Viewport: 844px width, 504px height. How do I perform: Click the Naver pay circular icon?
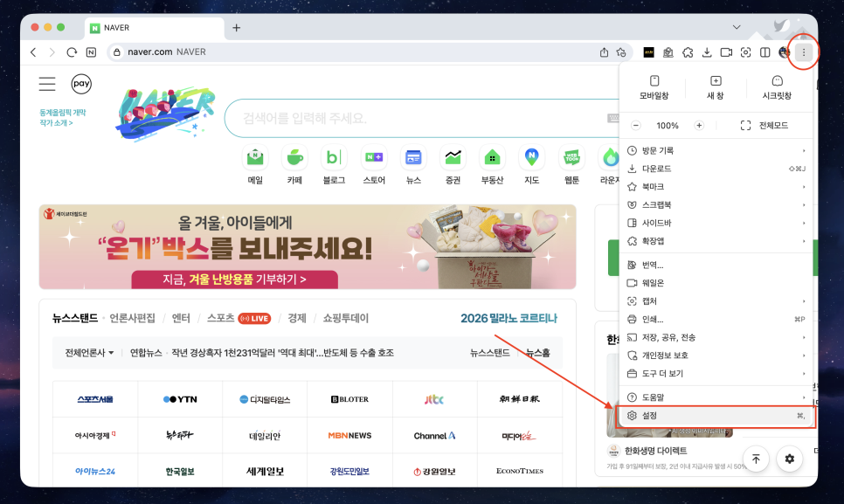[81, 84]
